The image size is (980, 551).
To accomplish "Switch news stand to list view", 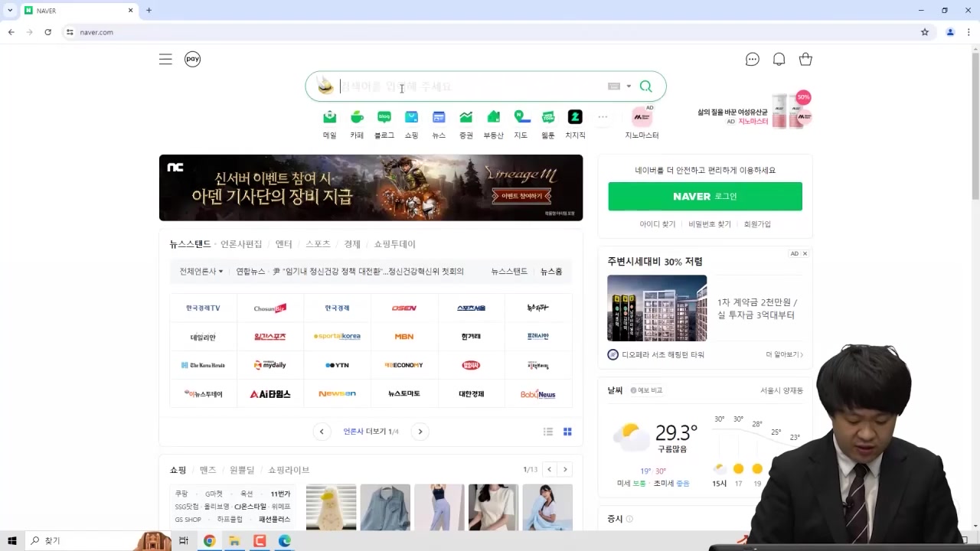I will click(548, 431).
